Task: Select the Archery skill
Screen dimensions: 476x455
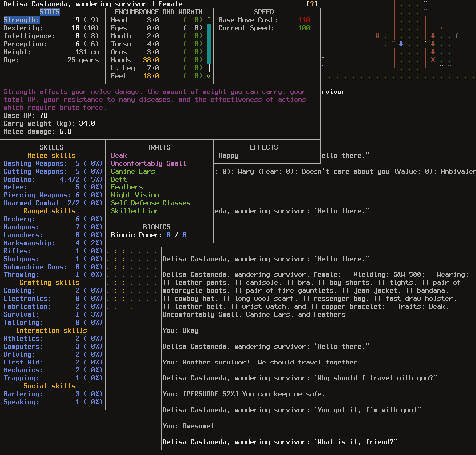Action: (x=53, y=219)
